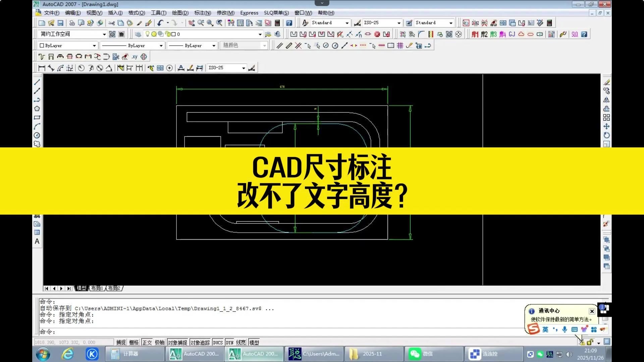Turn on 栅格 grid mode
This screenshot has width=644, height=362.
(x=133, y=342)
